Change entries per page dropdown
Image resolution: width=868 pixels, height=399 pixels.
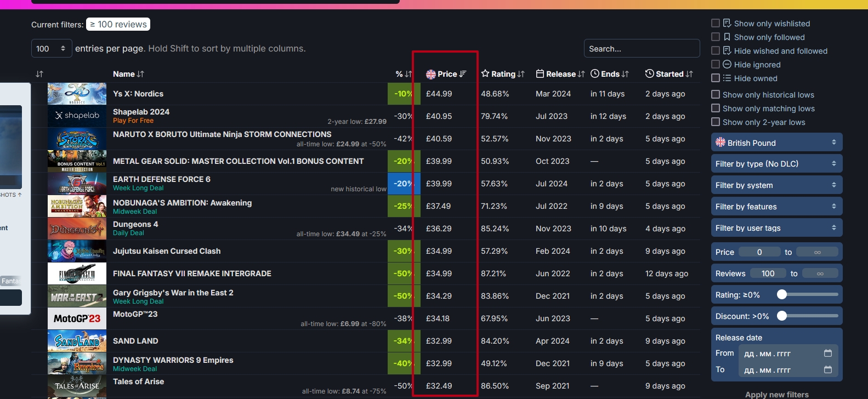click(52, 48)
